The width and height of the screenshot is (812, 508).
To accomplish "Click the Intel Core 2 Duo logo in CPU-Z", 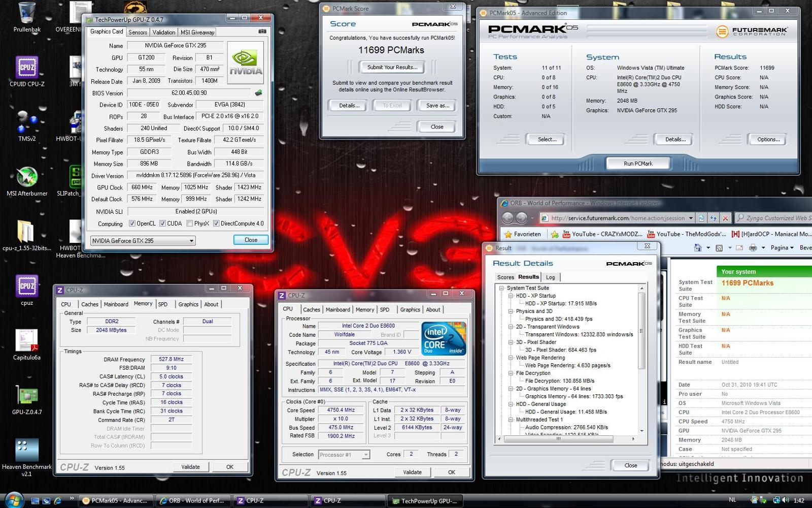I will tap(444, 339).
